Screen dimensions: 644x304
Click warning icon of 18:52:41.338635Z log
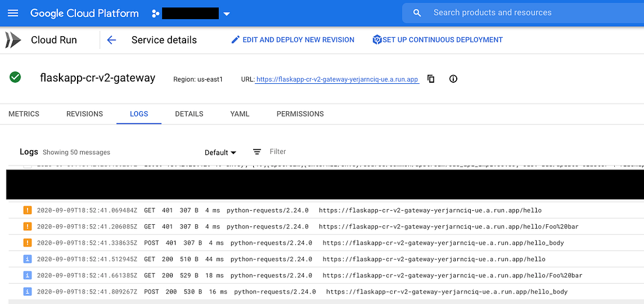[27, 243]
